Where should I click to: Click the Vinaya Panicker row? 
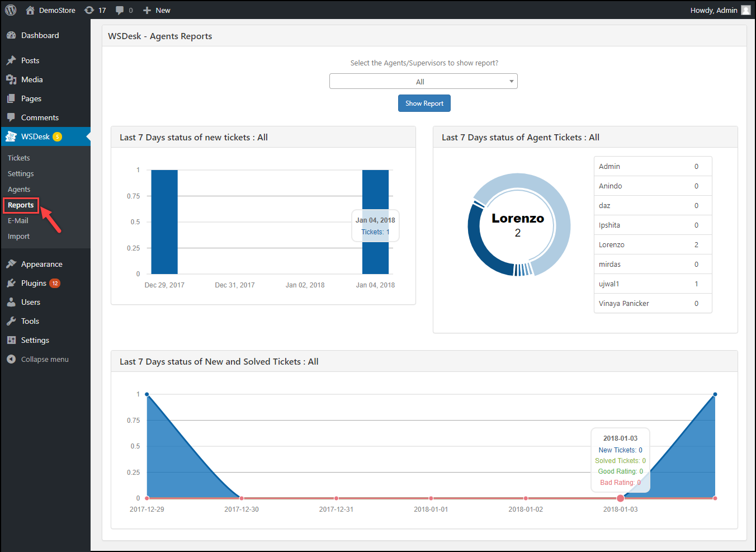[x=653, y=303]
